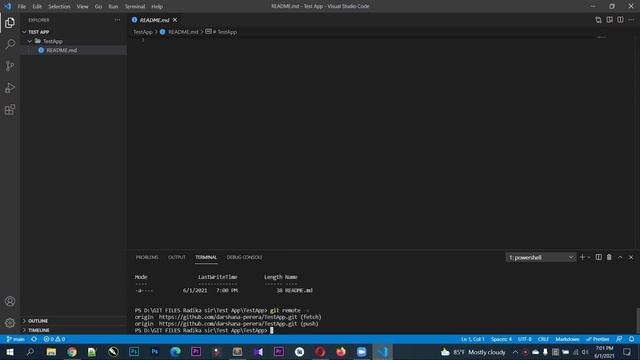Viewport: 640px width, 360px height.
Task: Select the TERMINAL panel tab
Action: pos(206,257)
